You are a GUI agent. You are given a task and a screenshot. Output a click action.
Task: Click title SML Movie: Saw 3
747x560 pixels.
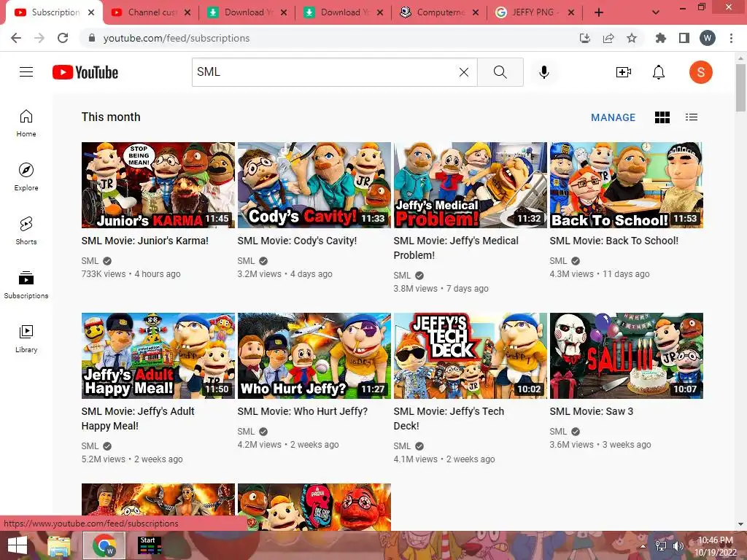[x=591, y=411]
